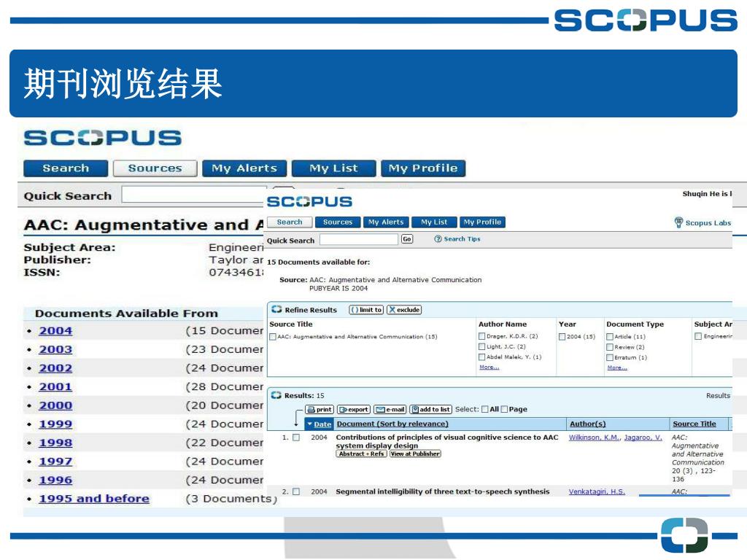Click the View at Publisher button

[x=415, y=454]
